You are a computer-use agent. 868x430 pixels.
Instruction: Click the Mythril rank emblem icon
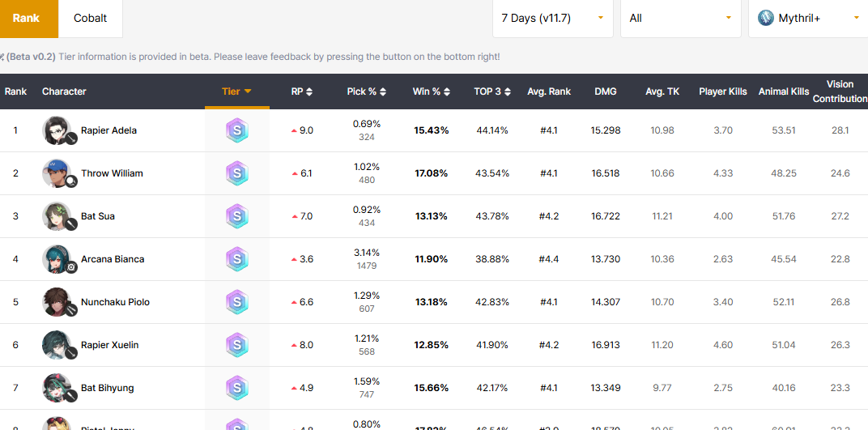[766, 19]
